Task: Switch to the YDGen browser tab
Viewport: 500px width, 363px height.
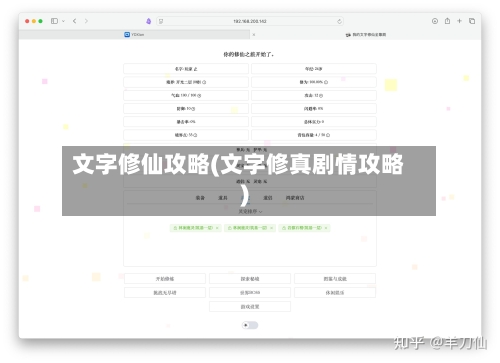Action: pyautogui.click(x=134, y=35)
